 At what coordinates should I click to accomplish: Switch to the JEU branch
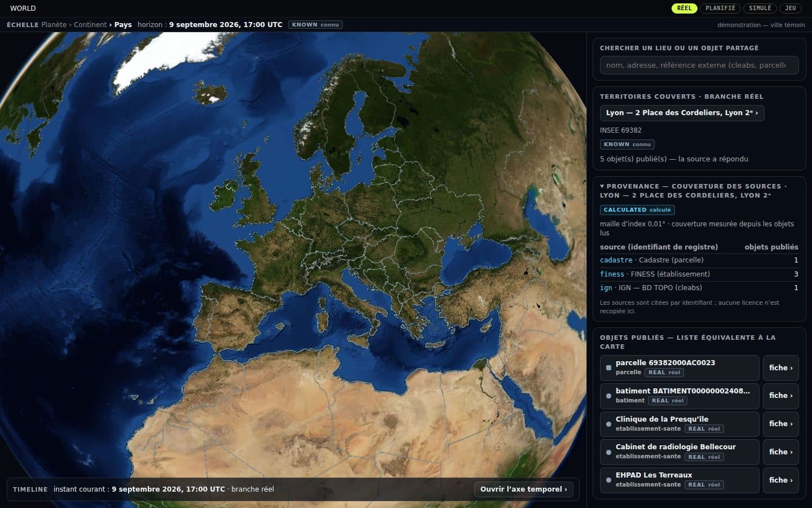click(790, 8)
